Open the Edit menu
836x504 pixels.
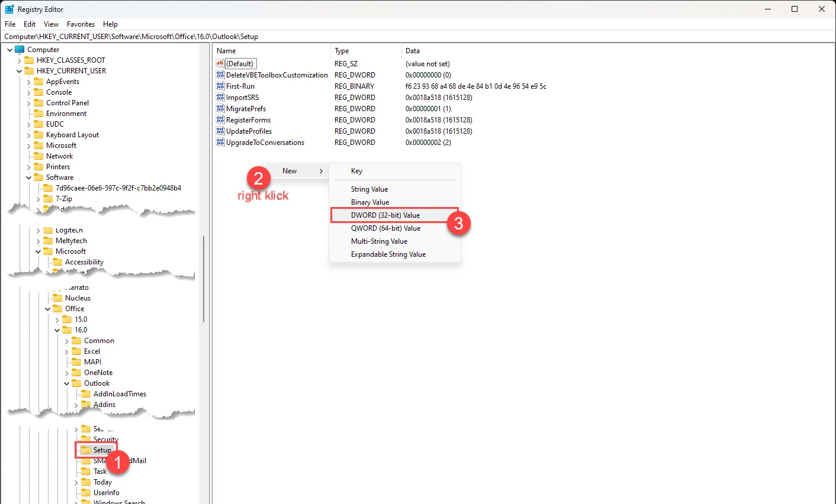pos(30,24)
